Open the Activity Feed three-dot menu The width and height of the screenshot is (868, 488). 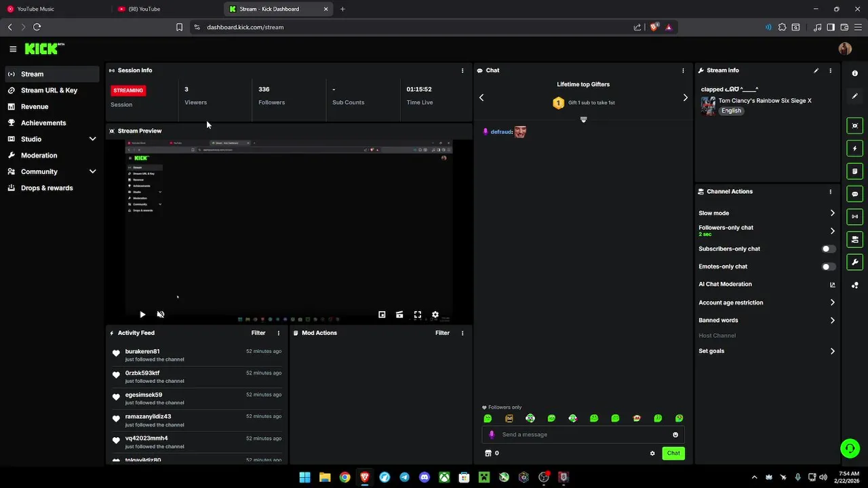pos(278,333)
